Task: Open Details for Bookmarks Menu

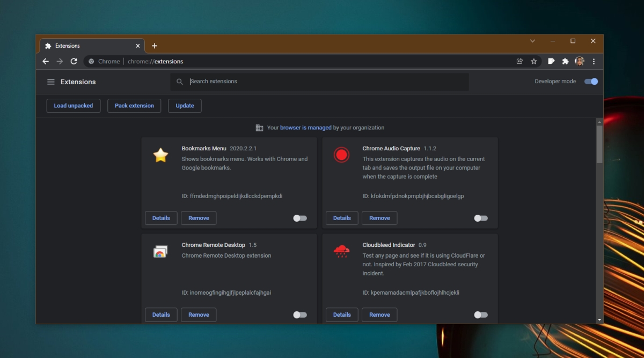Action: 161,218
